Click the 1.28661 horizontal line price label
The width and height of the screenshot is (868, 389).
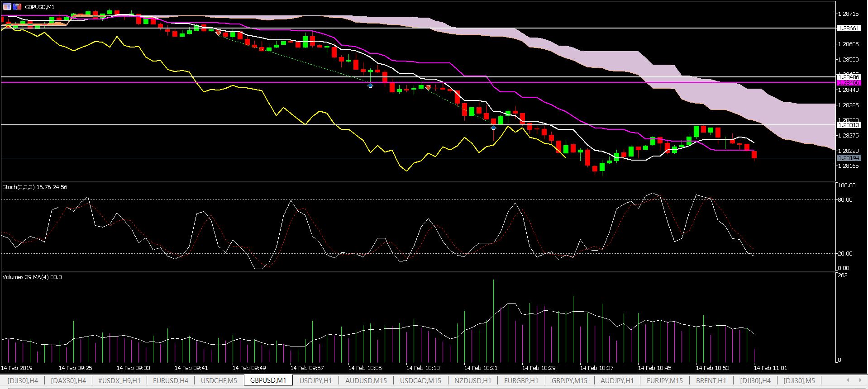click(x=849, y=28)
